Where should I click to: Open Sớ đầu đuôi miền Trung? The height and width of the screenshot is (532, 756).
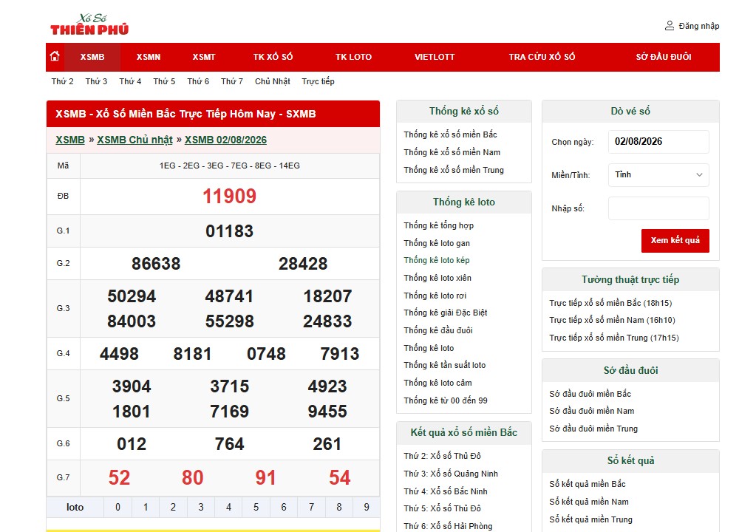pos(593,429)
